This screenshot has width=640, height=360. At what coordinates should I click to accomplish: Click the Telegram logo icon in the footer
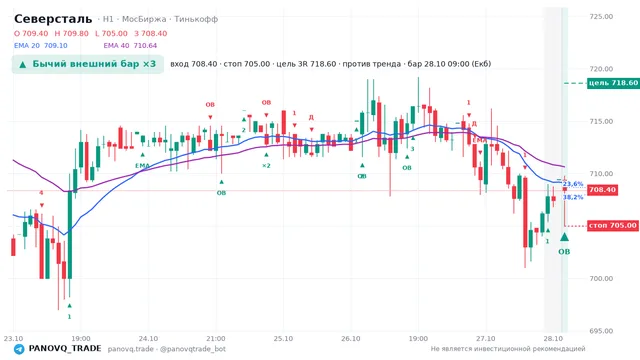coord(19,349)
